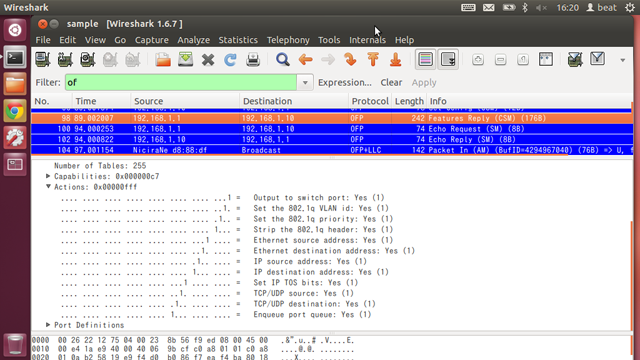Collapse the Actions: 0x00000fff node
The height and width of the screenshot is (360, 640).
click(x=48, y=187)
